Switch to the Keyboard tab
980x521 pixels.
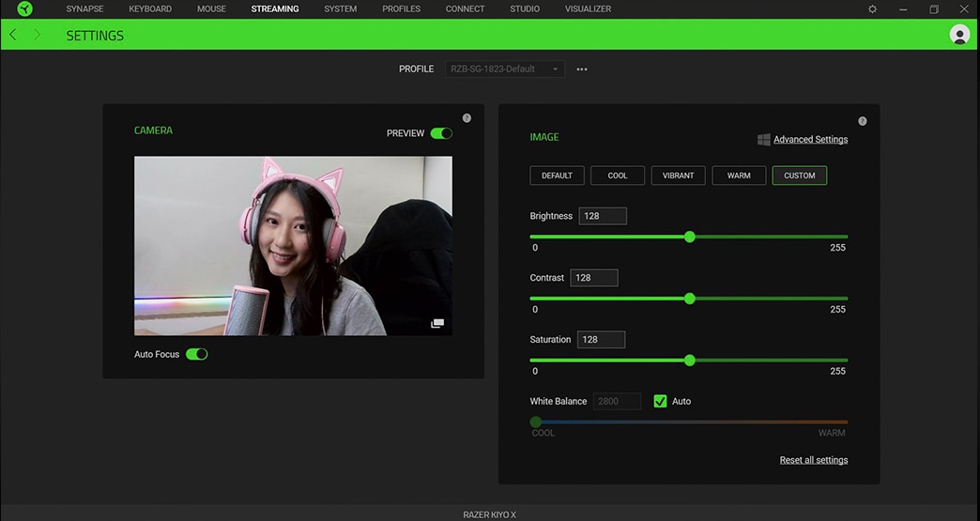pos(150,9)
